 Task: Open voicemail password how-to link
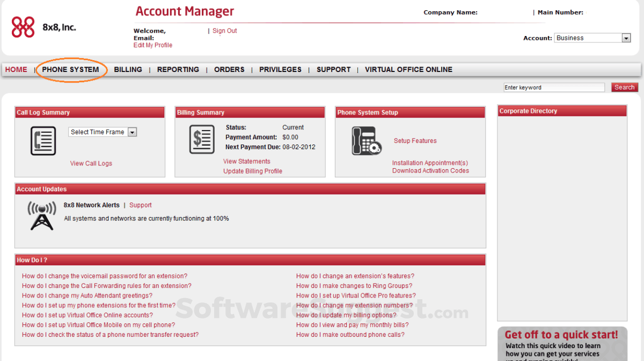tap(105, 276)
